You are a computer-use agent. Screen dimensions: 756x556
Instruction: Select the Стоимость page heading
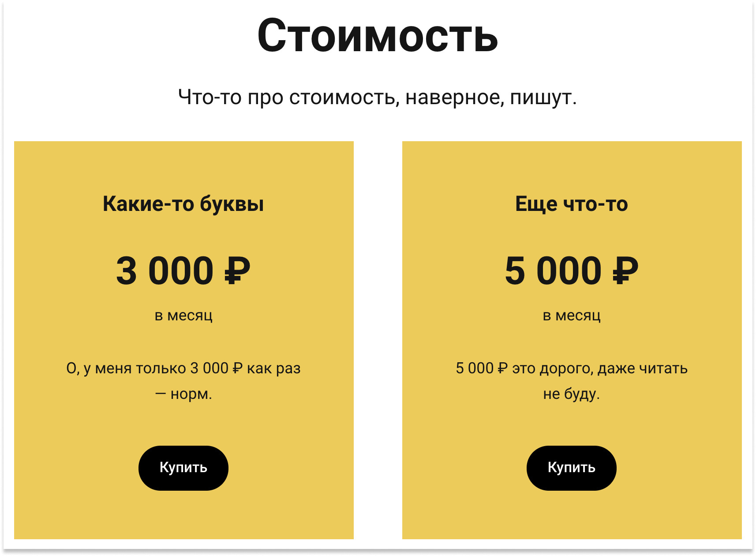(378, 36)
